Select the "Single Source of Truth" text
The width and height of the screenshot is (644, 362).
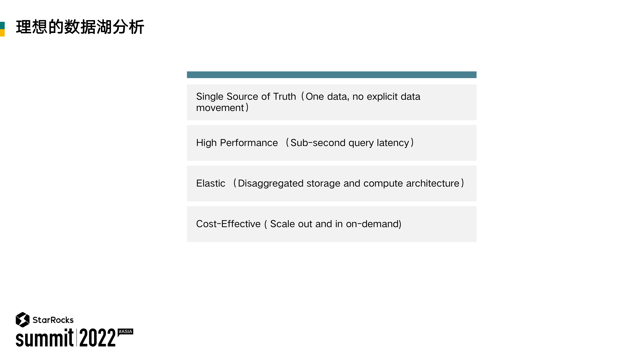246,97
